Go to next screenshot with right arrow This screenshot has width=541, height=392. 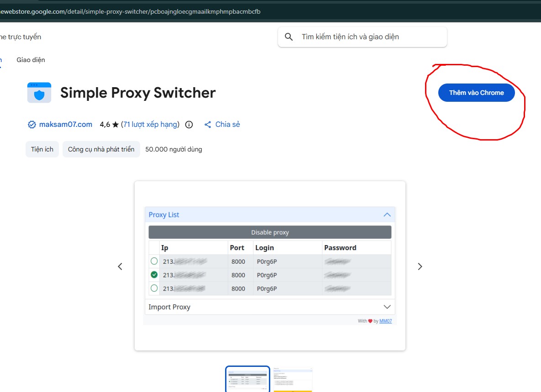point(420,267)
